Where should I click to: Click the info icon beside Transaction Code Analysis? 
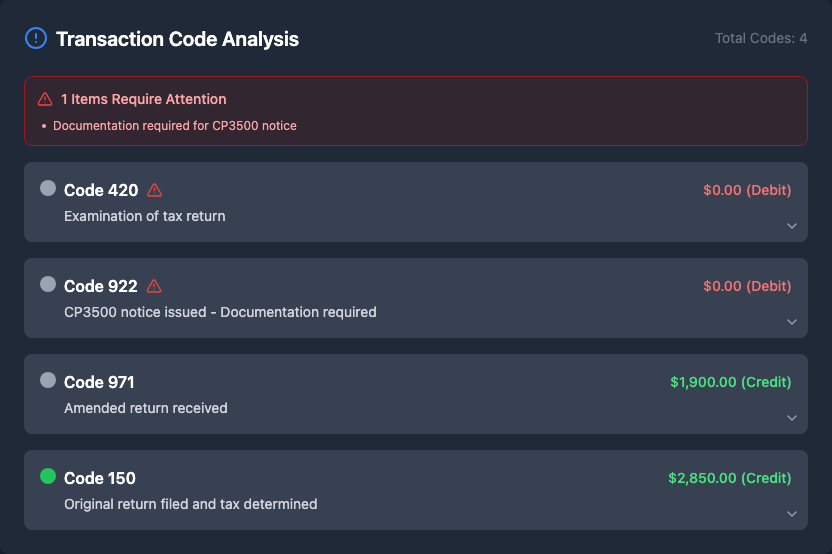click(35, 39)
